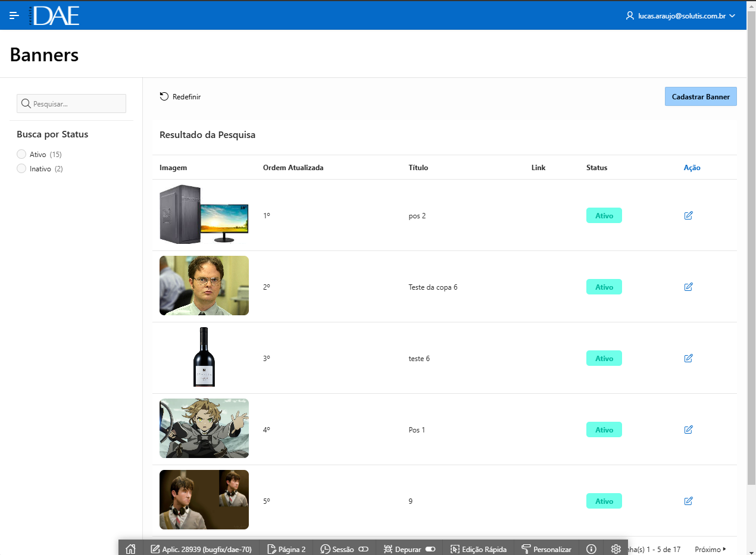Open the hamburger navigation menu

click(14, 15)
